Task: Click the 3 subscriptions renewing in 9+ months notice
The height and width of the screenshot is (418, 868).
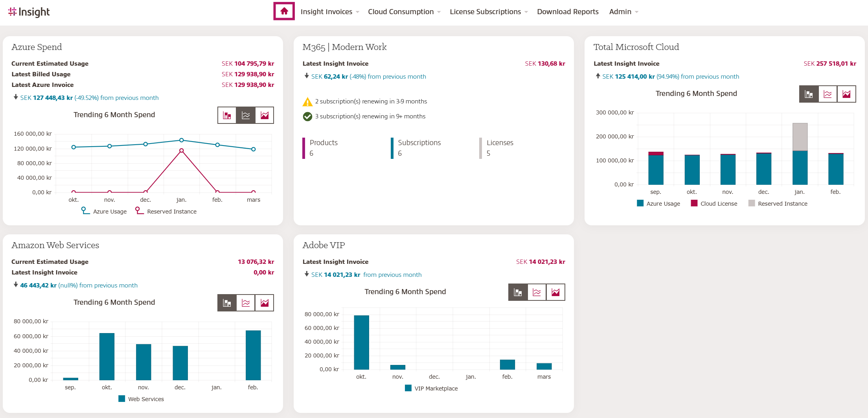Action: click(x=370, y=116)
